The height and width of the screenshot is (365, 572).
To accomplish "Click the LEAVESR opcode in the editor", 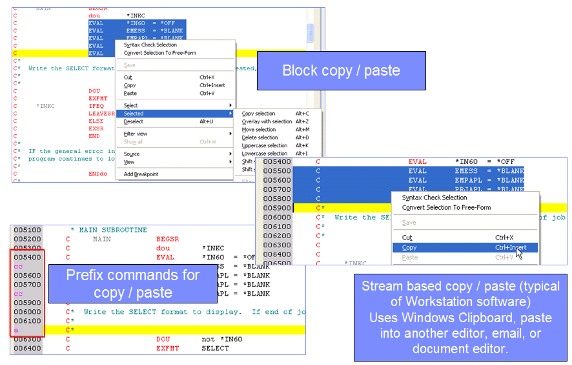I will [102, 113].
